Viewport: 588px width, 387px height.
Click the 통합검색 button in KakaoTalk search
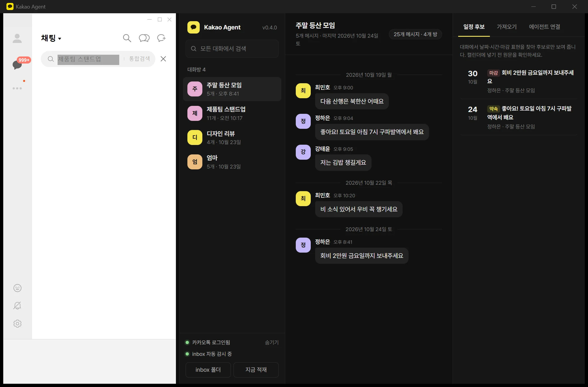tap(140, 59)
